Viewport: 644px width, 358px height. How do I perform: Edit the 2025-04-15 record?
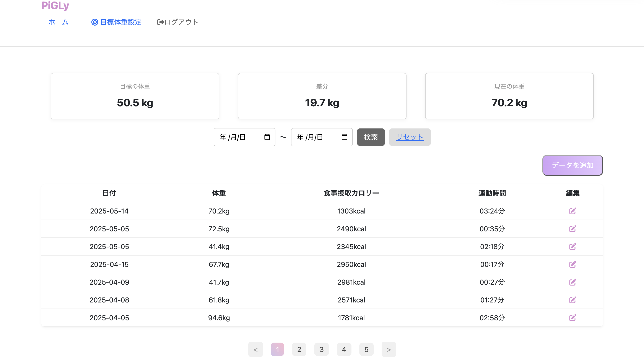572,264
